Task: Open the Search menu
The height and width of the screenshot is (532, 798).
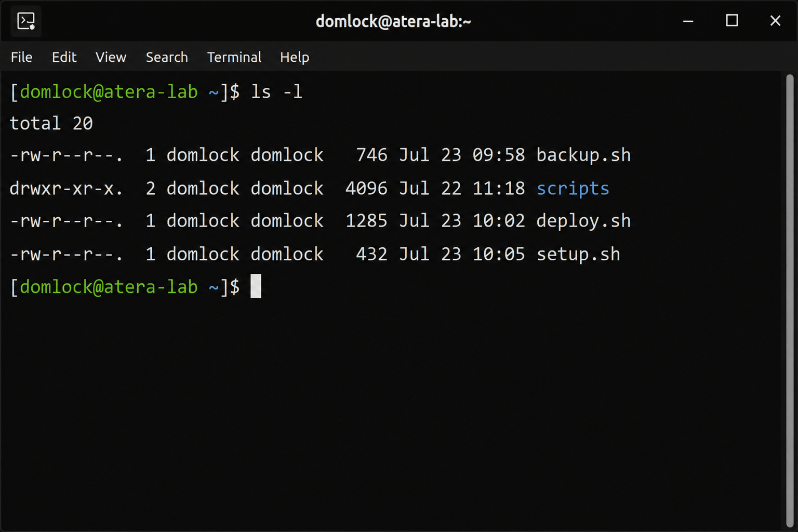Action: coord(167,57)
